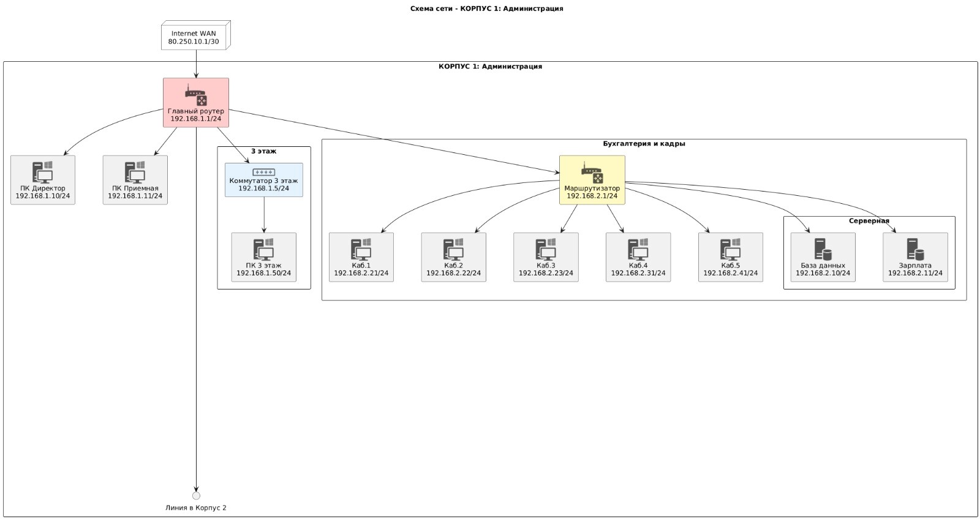Click the circle endpoint above Линия в Корпус 2
This screenshot has height=519, width=980.
[x=196, y=495]
